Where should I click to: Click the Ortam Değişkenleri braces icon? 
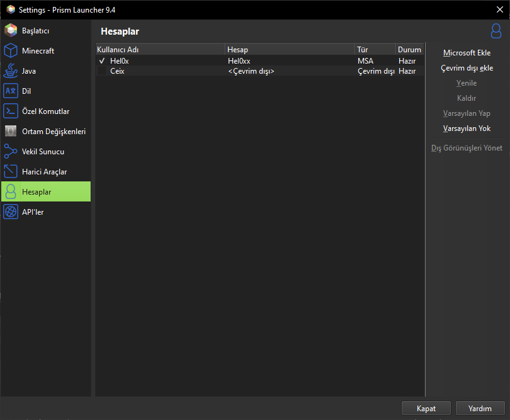(x=11, y=132)
